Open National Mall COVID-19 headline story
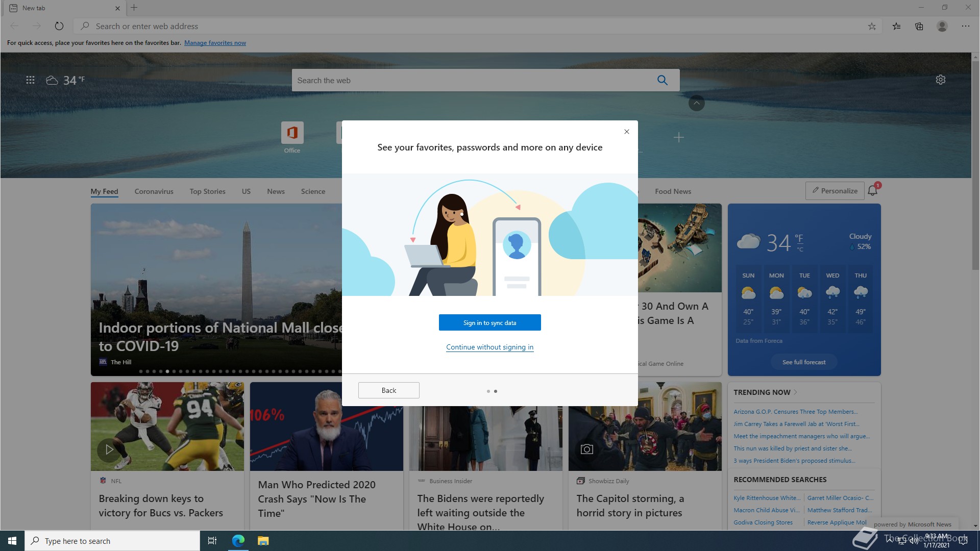Screen dimensions: 980x551 coord(220,337)
